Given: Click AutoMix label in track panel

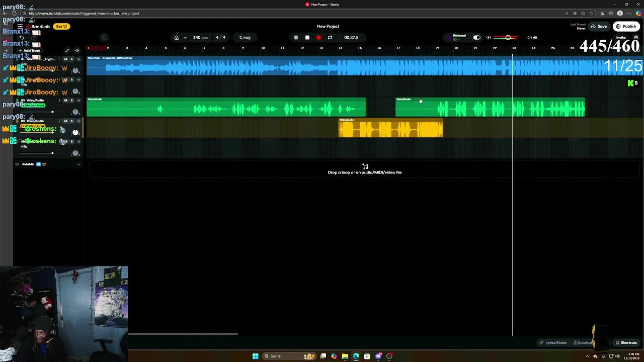Looking at the screenshot, I should click(28, 164).
